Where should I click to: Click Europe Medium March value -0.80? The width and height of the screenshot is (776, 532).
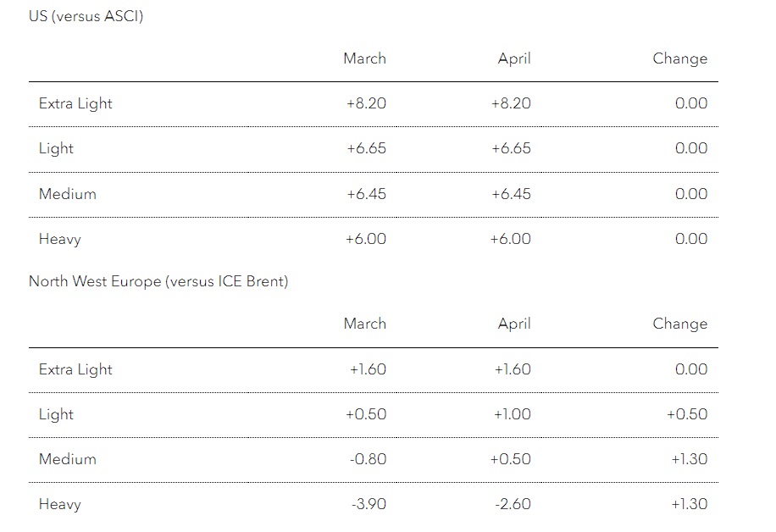point(368,459)
